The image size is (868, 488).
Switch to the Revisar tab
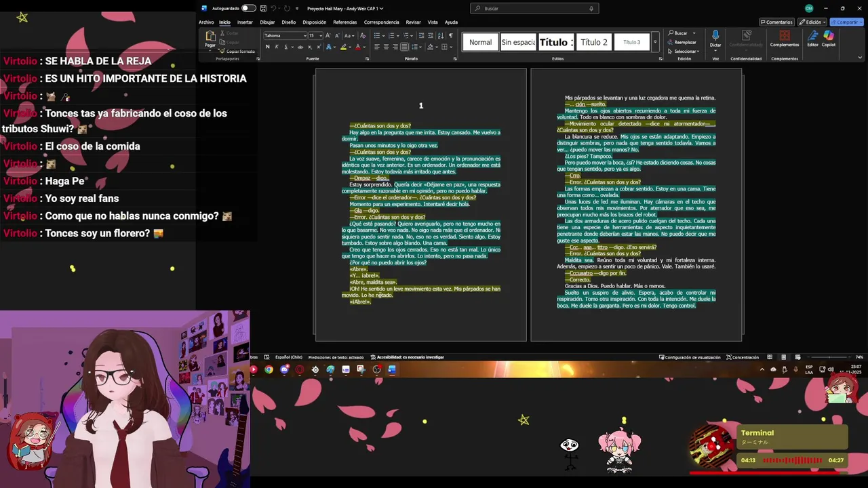[x=413, y=22]
